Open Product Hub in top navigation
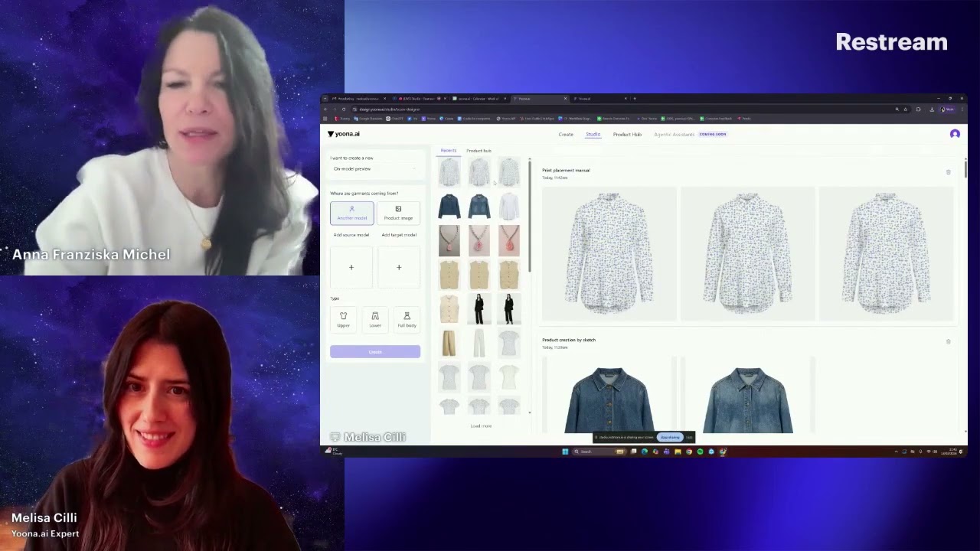Viewport: 980px width, 551px height. pos(627,135)
